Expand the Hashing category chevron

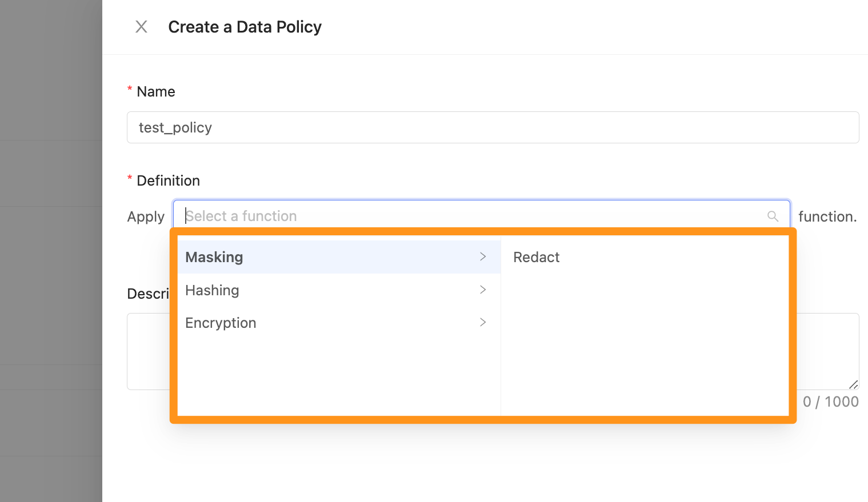click(x=483, y=290)
